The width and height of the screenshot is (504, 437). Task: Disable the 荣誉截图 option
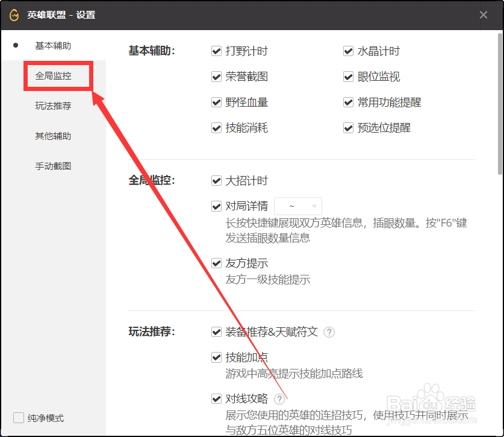click(216, 77)
